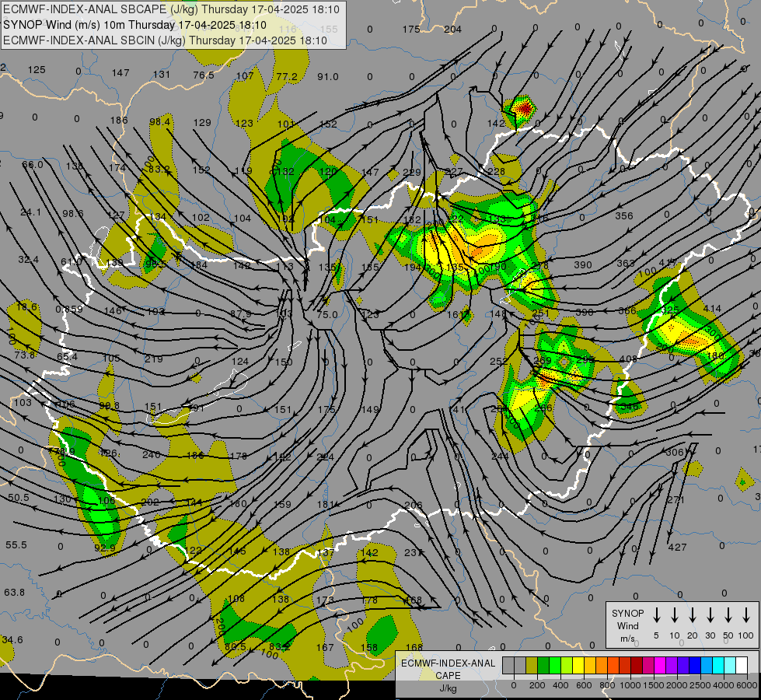Click the map value 24.1
The width and height of the screenshot is (761, 700).
[x=30, y=212]
